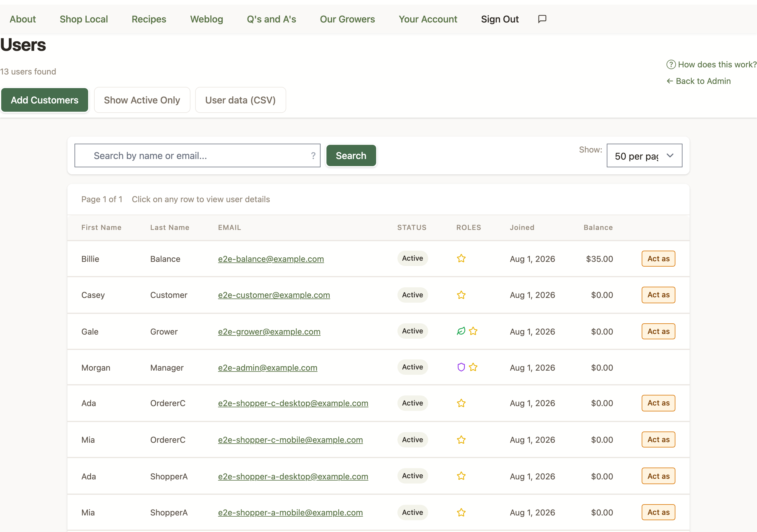Click the STATUS column header
The height and width of the screenshot is (532, 757).
pos(411,228)
